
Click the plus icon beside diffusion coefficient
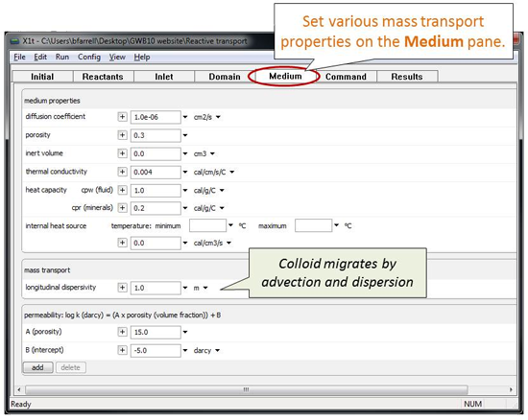[x=122, y=117]
